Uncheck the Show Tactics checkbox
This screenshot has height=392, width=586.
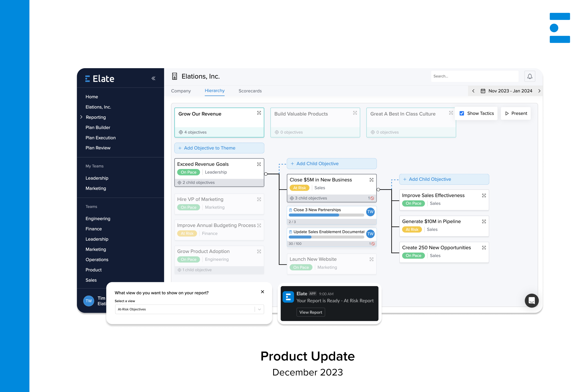[x=462, y=113]
